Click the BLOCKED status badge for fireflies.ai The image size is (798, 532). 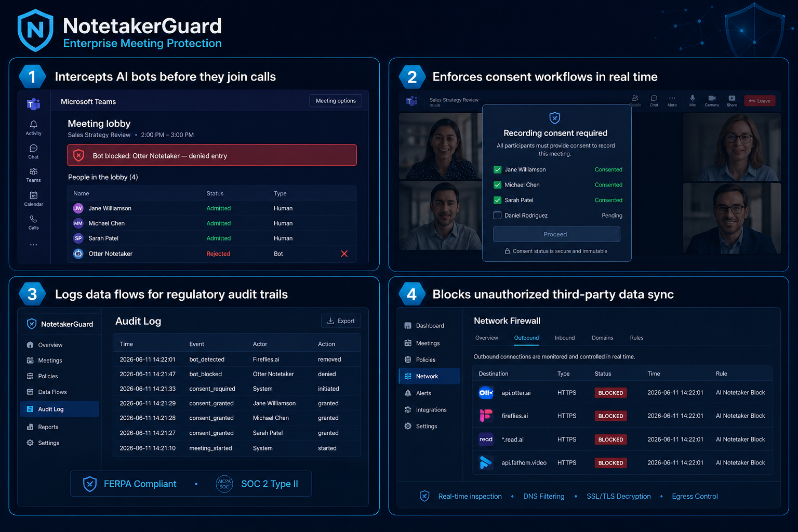tap(610, 416)
